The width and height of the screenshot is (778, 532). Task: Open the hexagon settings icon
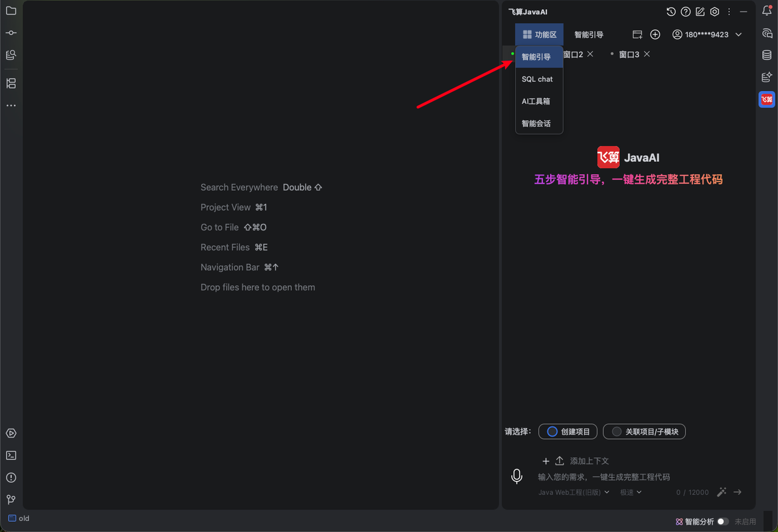pos(715,12)
